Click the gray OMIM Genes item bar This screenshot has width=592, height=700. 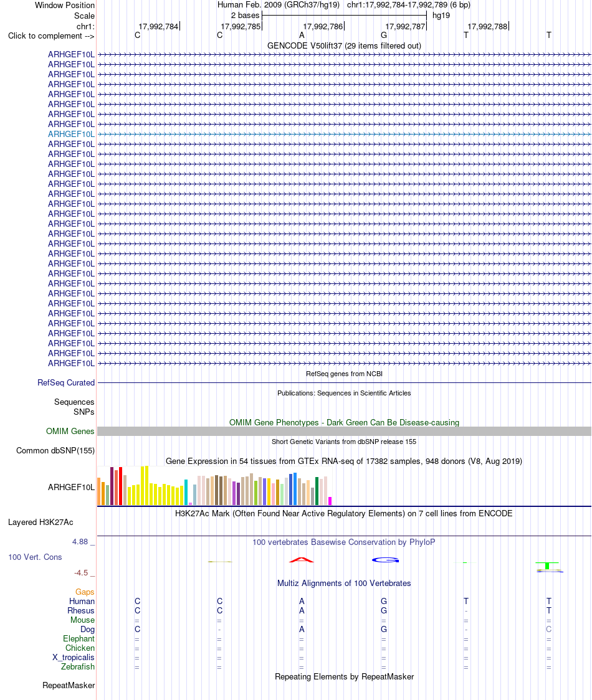click(344, 431)
